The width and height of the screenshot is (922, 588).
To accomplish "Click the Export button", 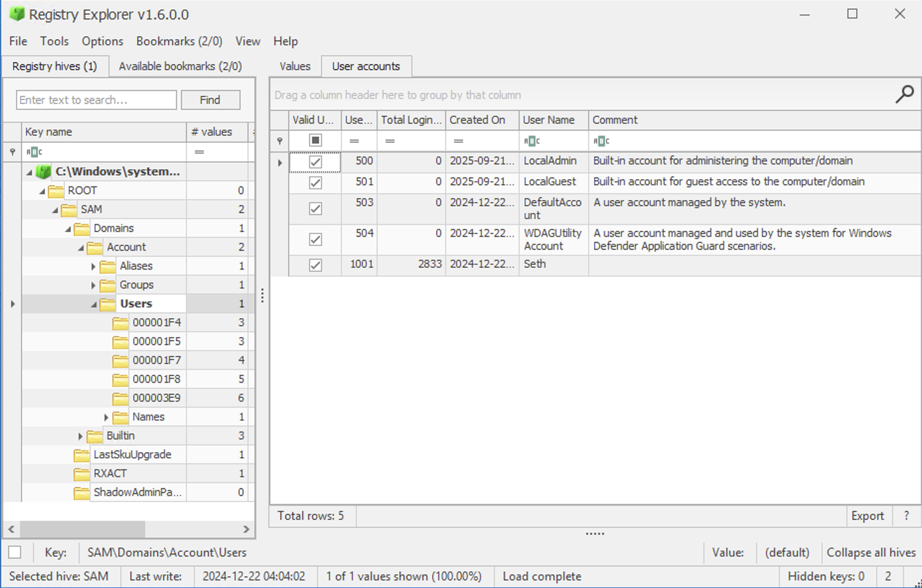I will (868, 515).
